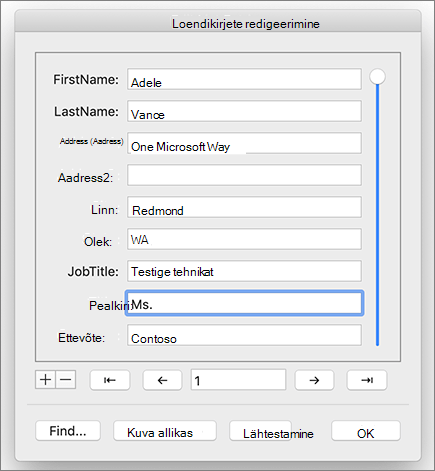Click the LastName: label

point(86,112)
